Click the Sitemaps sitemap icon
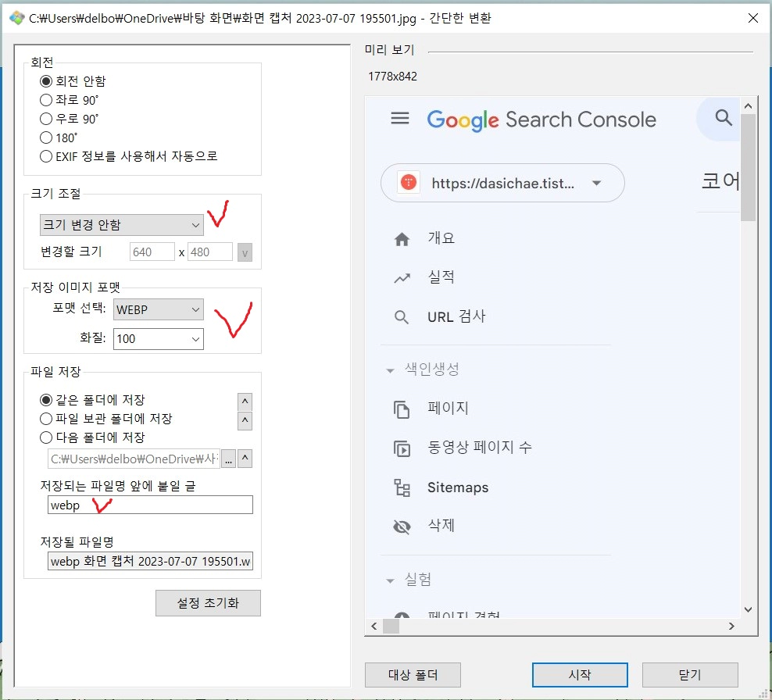This screenshot has width=772, height=700. click(x=402, y=487)
